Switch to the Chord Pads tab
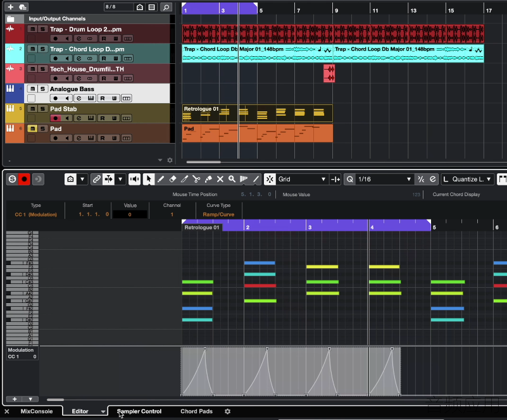Viewport: 507px width, 420px height. point(196,411)
